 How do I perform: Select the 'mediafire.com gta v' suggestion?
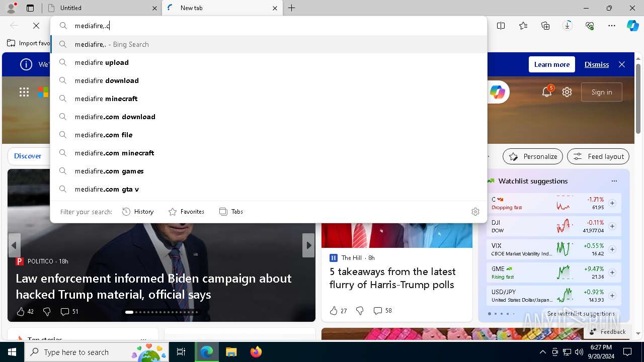point(269,189)
